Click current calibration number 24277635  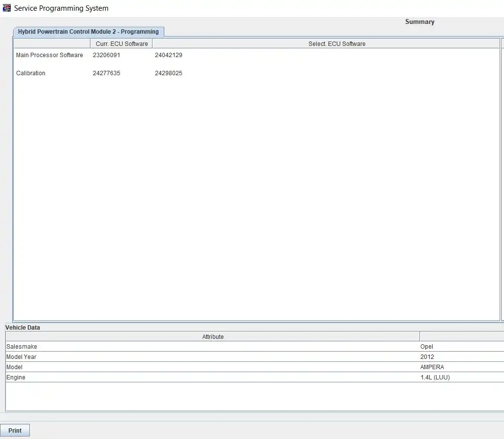point(107,73)
